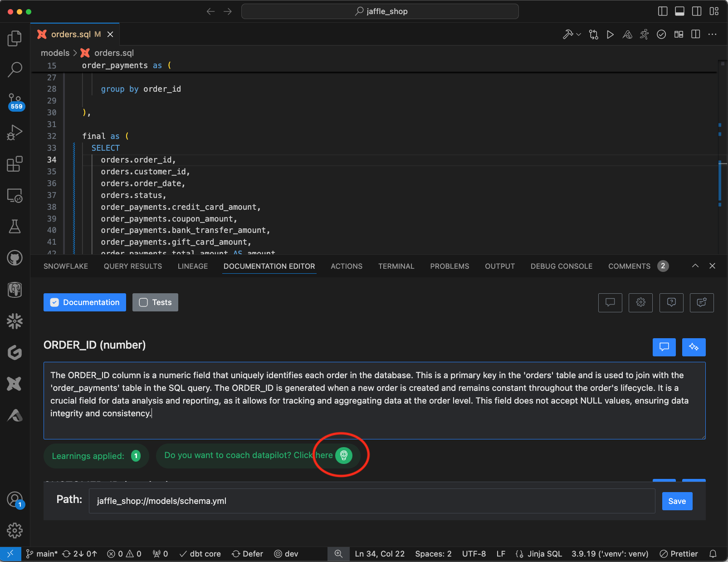Screen dimensions: 728x562
Task: Open the Run and Debug view
Action: [x=15, y=133]
